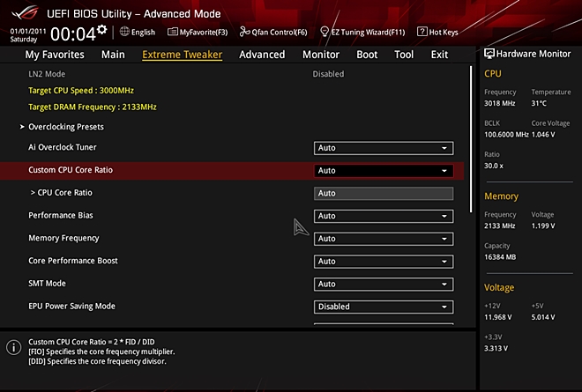
Task: Open the Tool tab
Action: point(404,55)
